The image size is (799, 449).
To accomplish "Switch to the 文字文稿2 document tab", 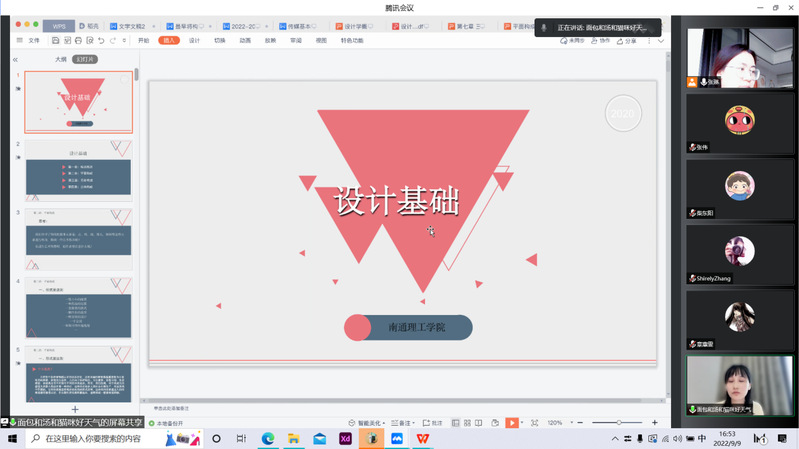I will (132, 26).
